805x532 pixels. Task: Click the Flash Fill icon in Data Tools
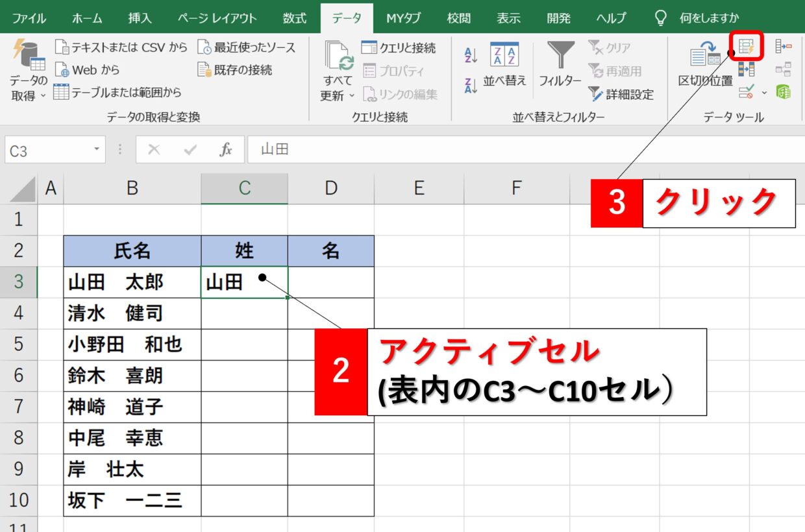pos(747,47)
